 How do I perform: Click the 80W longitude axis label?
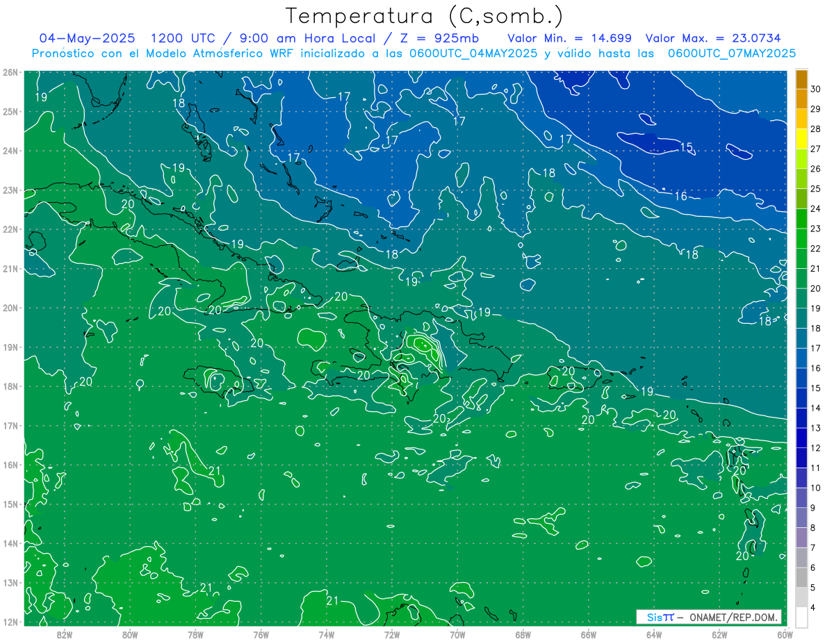[x=130, y=634]
